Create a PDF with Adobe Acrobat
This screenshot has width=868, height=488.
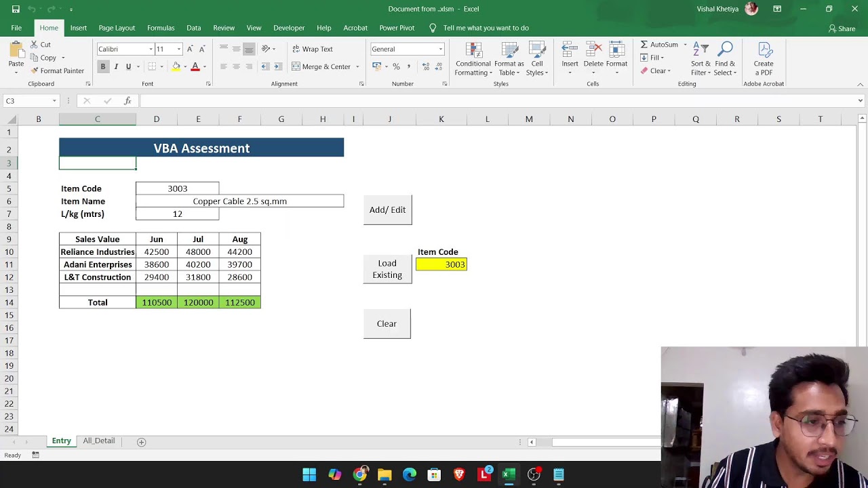click(x=764, y=59)
